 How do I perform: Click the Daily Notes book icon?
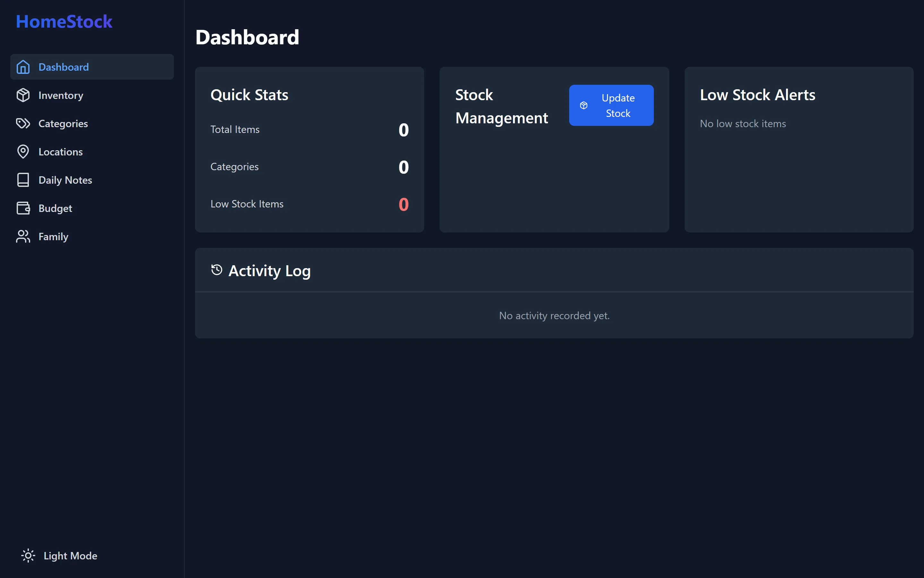click(23, 180)
